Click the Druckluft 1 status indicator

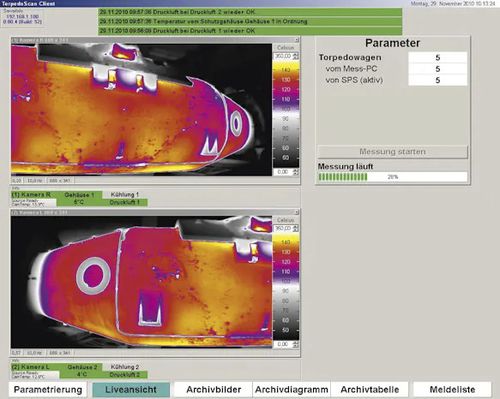click(x=124, y=202)
